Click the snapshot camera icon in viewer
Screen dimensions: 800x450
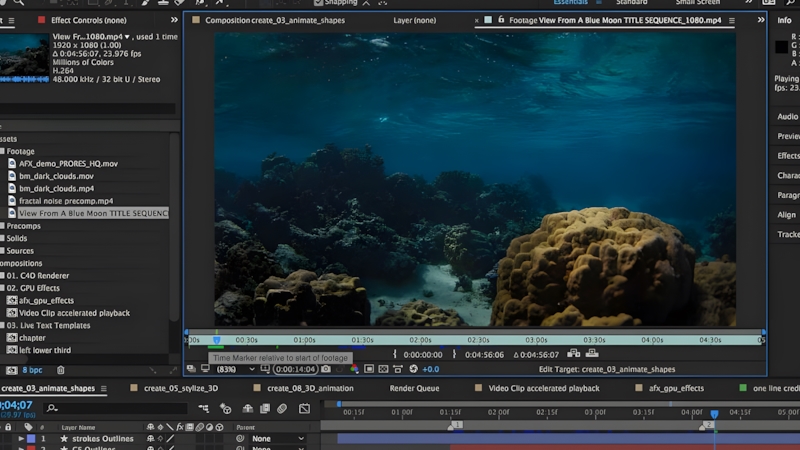326,369
